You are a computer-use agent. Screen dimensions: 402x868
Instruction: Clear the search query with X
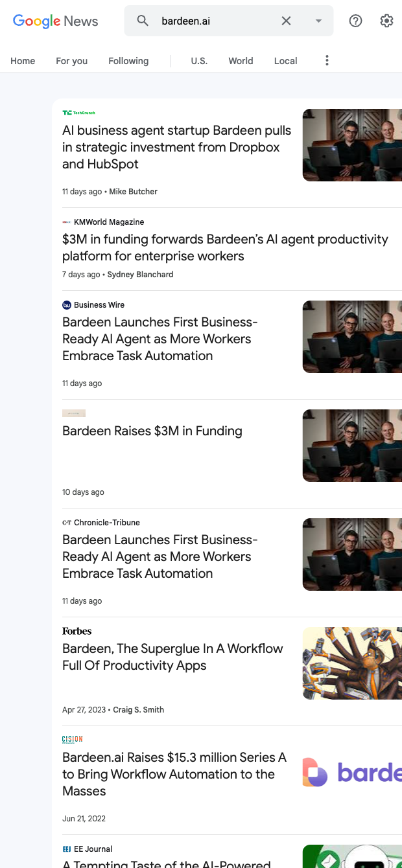pos(286,21)
